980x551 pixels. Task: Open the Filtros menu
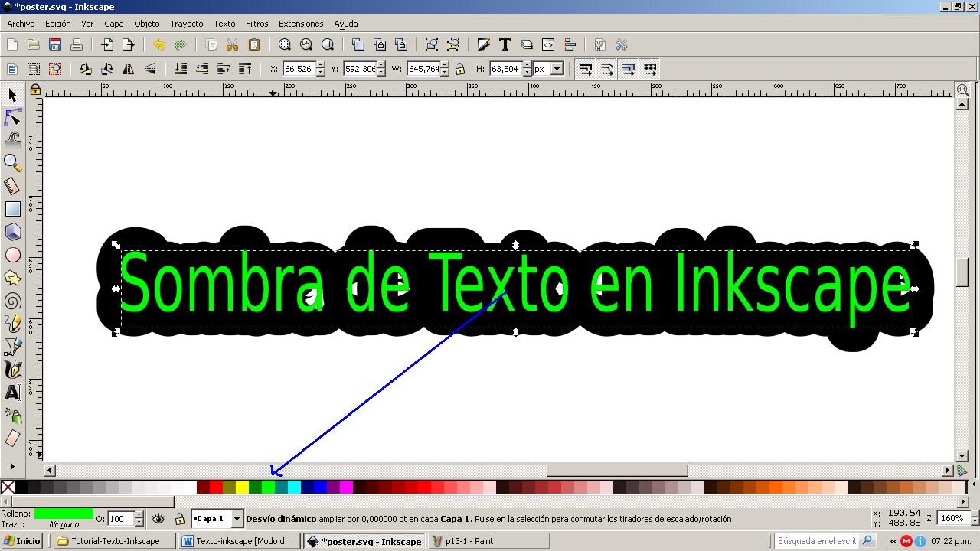coord(257,24)
